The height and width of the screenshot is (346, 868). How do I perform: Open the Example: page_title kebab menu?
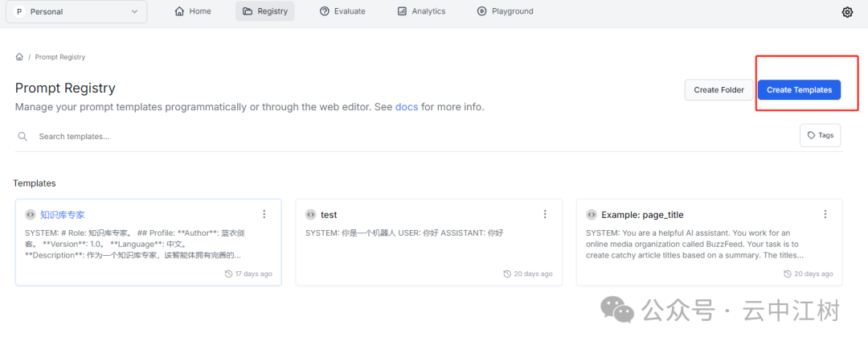pyautogui.click(x=825, y=214)
